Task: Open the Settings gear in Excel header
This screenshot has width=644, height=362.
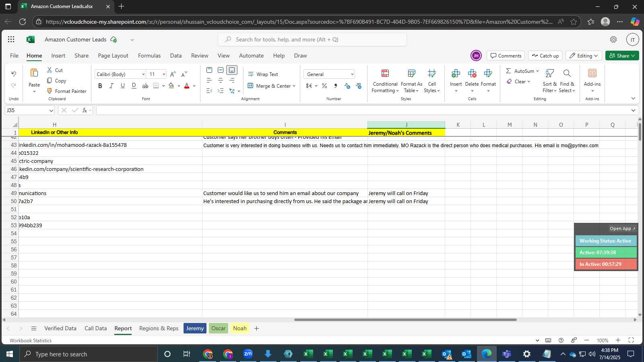Action: [613, 39]
